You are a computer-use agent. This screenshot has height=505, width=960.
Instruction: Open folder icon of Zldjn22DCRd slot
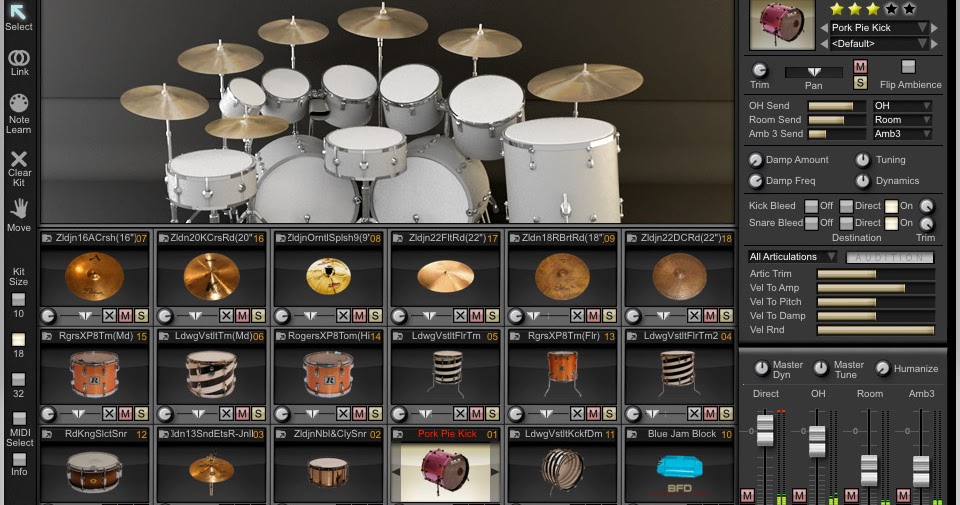632,238
